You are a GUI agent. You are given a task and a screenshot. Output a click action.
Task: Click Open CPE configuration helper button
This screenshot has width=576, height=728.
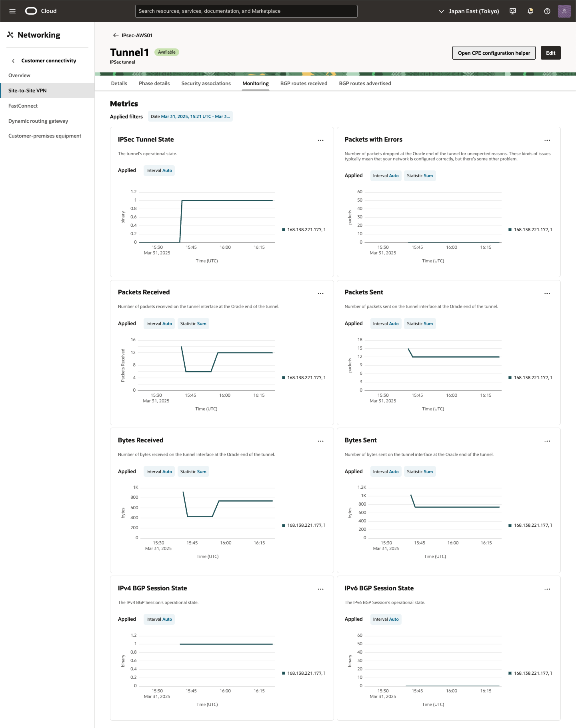(494, 53)
